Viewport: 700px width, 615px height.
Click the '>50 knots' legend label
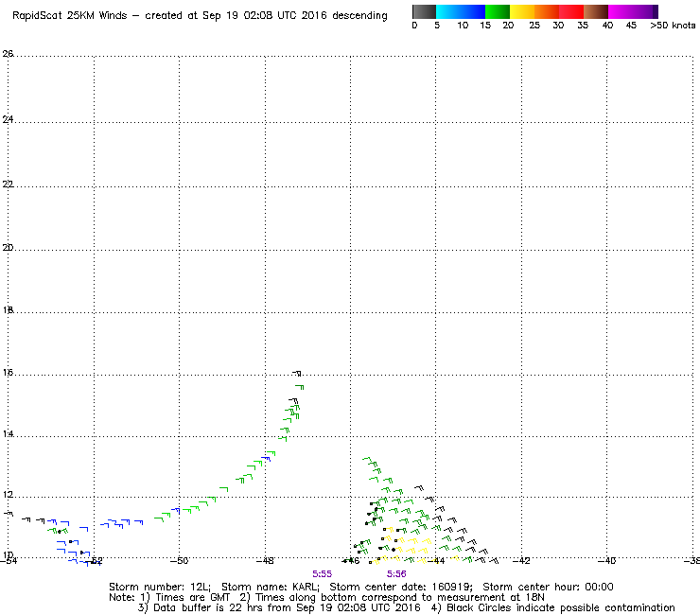(673, 26)
